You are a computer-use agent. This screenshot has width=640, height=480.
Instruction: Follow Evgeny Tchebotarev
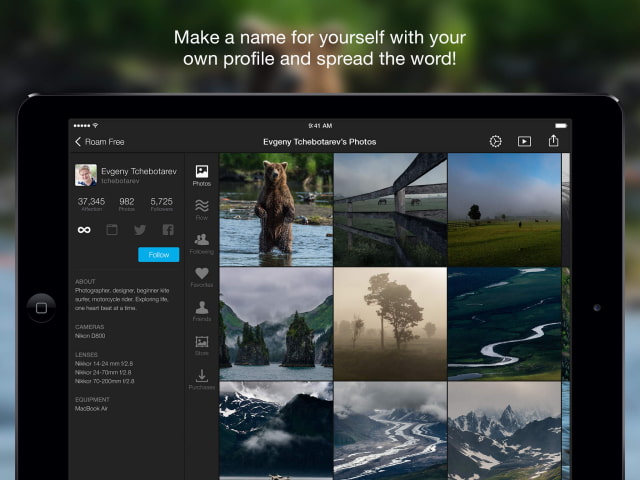coord(158,255)
